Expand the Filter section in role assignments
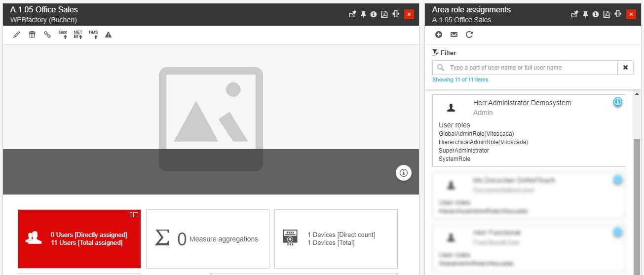 pos(444,53)
